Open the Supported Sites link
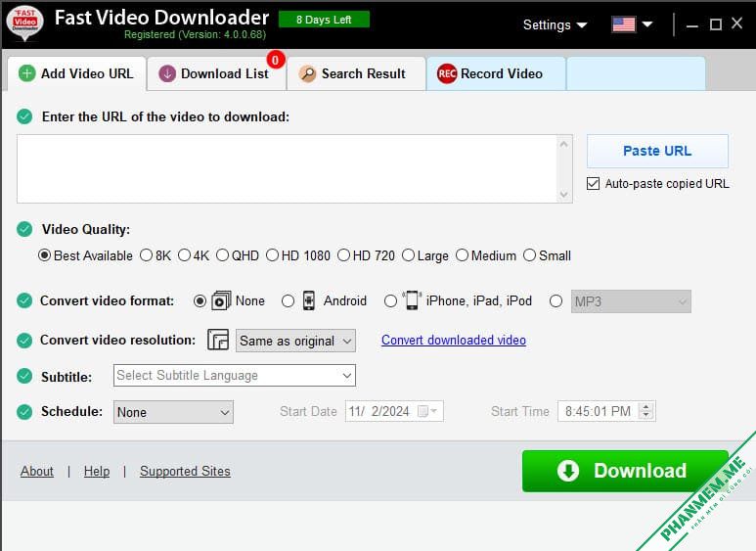The height and width of the screenshot is (551, 756). click(x=185, y=471)
